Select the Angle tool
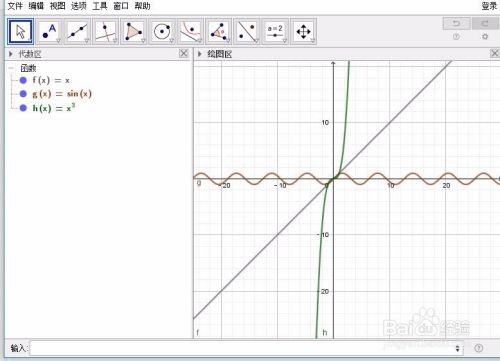Screen dimensions: 500x361 [218, 32]
